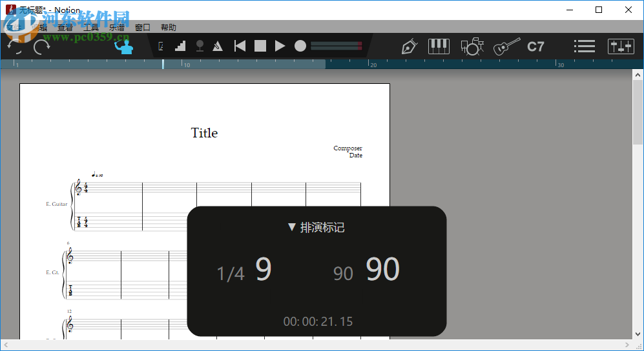
Task: Open the list view icon
Action: coord(585,46)
